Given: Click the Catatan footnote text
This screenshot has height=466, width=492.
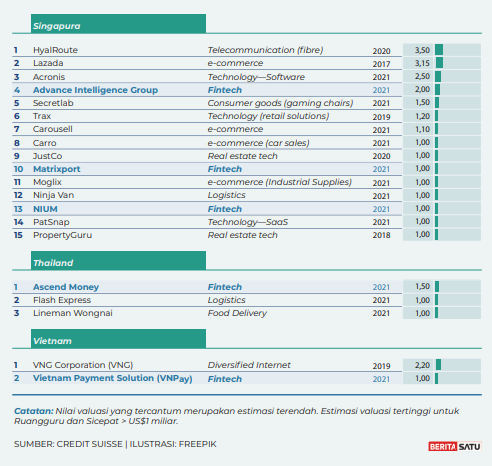Looking at the screenshot, I should [237, 416].
